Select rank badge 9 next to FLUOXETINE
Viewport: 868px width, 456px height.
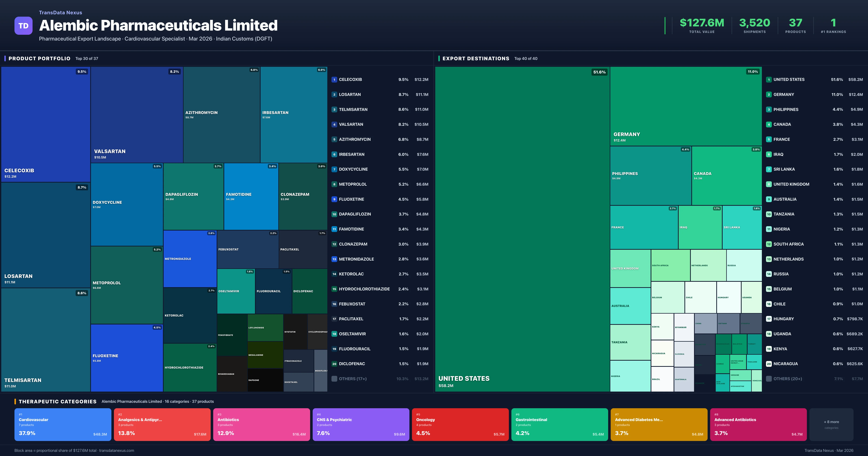(x=334, y=199)
